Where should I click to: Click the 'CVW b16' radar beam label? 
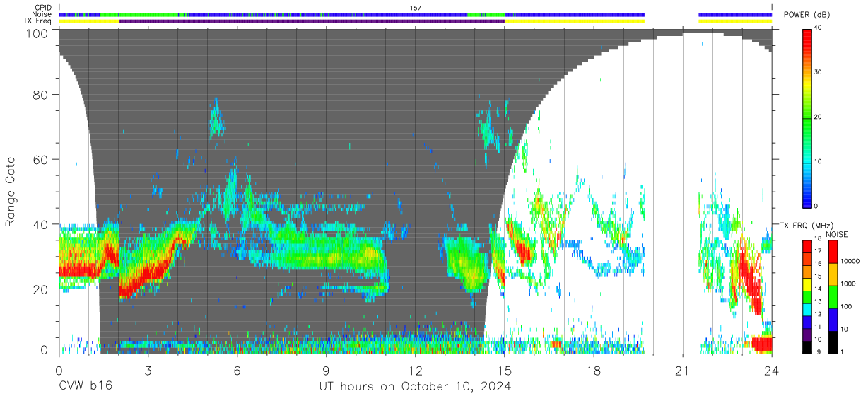pyautogui.click(x=86, y=386)
